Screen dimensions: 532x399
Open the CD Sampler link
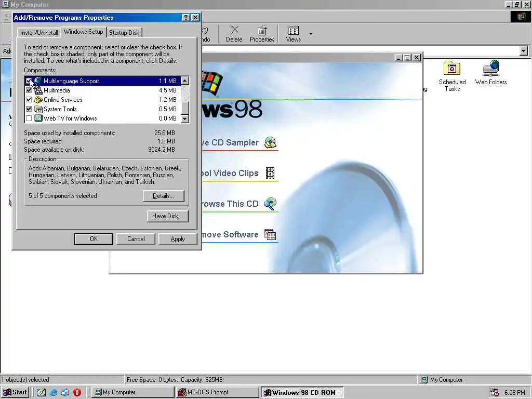(x=230, y=142)
